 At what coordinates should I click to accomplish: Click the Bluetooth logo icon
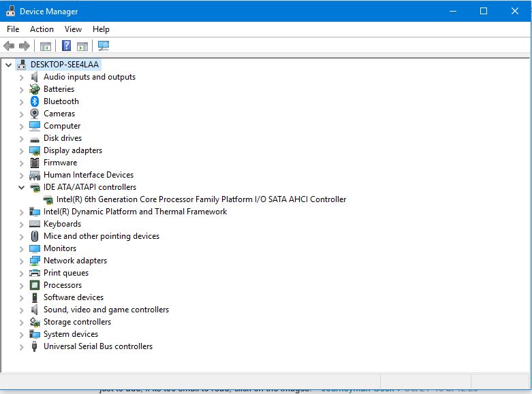tap(35, 101)
